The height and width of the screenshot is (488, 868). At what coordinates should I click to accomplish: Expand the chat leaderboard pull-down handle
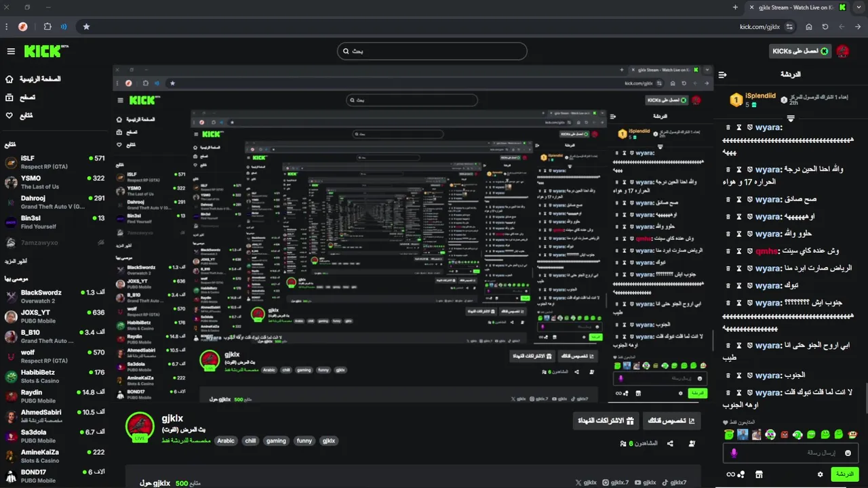(791, 119)
